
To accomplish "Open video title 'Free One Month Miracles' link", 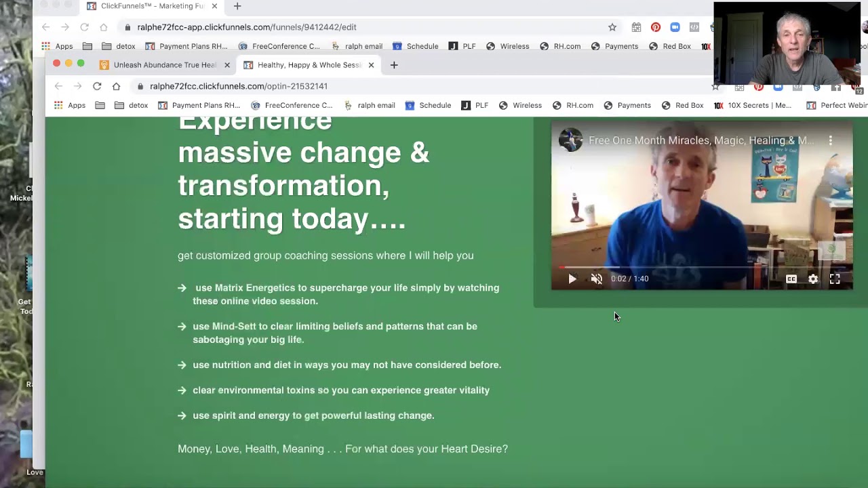I will pyautogui.click(x=701, y=140).
